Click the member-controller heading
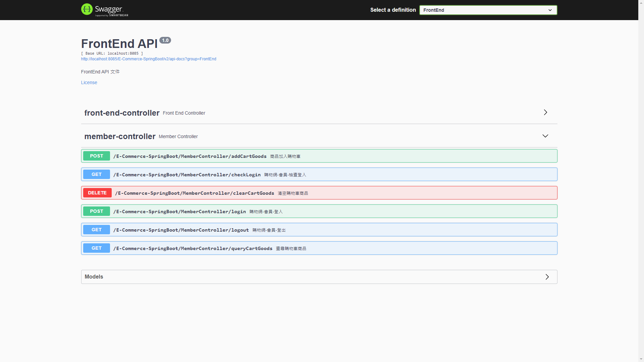Screen dimensions: 644x362 [120, 136]
